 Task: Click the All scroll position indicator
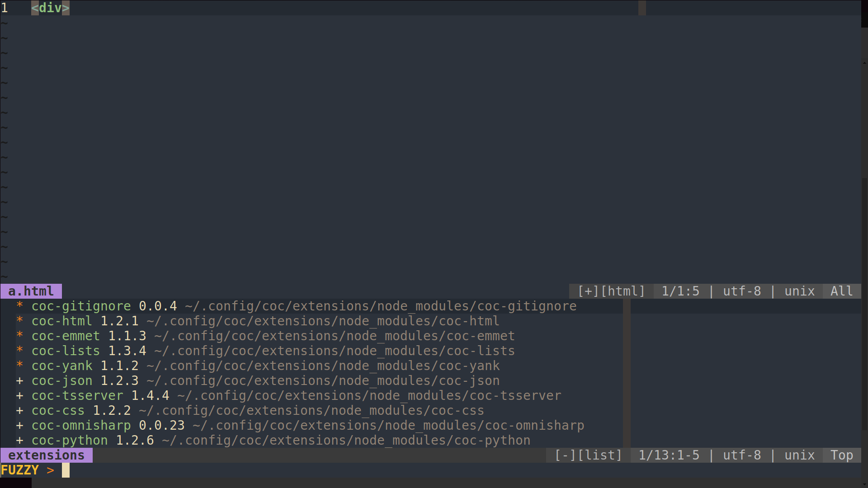coord(841,291)
